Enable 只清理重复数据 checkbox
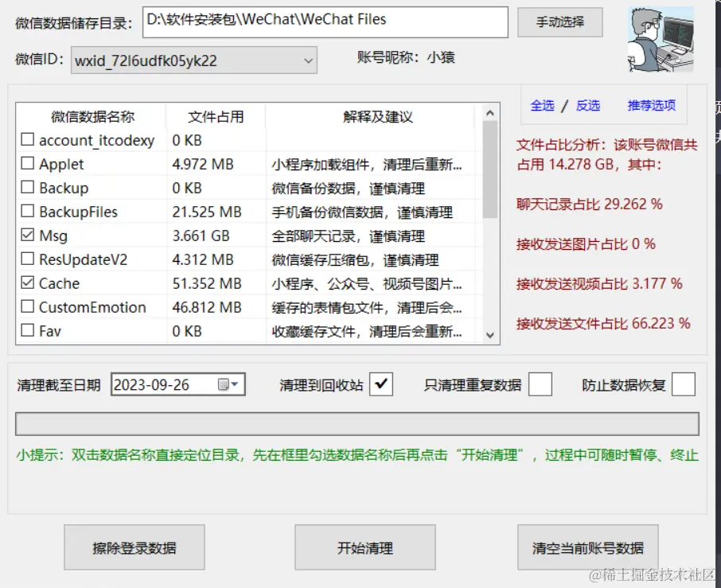This screenshot has width=721, height=588. [540, 384]
